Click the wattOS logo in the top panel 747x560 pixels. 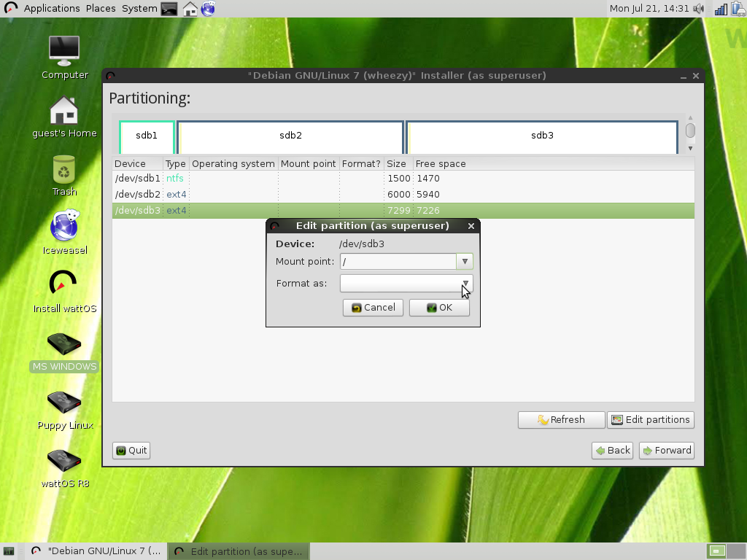[x=10, y=8]
